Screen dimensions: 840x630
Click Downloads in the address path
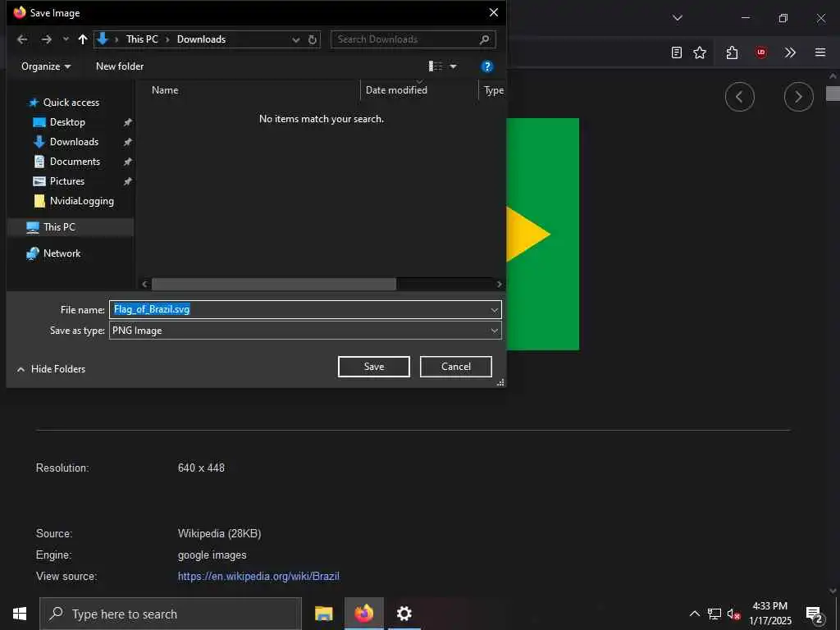coord(202,39)
